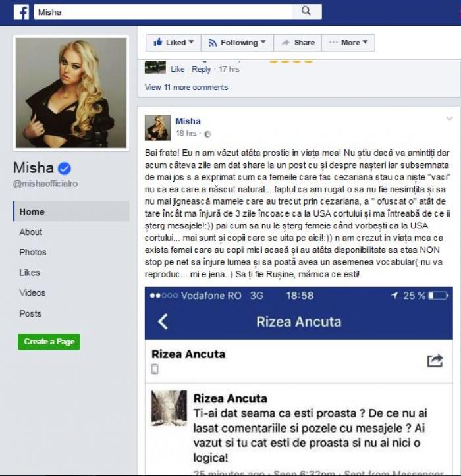Expand the More options dropdown
The height and width of the screenshot is (476, 461).
348,43
